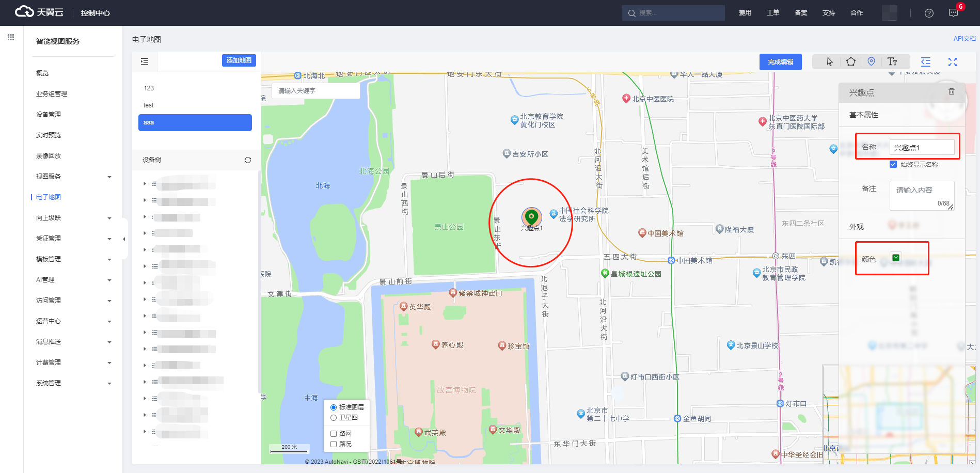Expand the 向上级联 menu arrow
980x473 pixels.
tap(109, 218)
